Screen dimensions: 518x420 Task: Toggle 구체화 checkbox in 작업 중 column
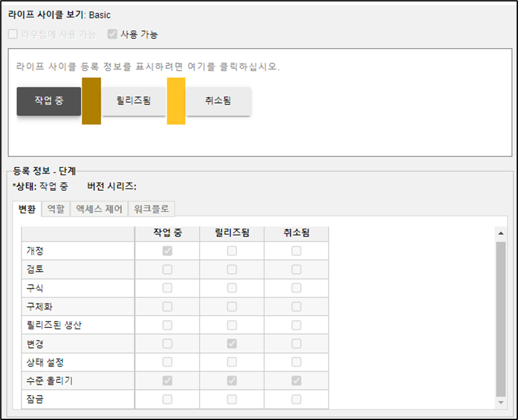pyautogui.click(x=167, y=306)
